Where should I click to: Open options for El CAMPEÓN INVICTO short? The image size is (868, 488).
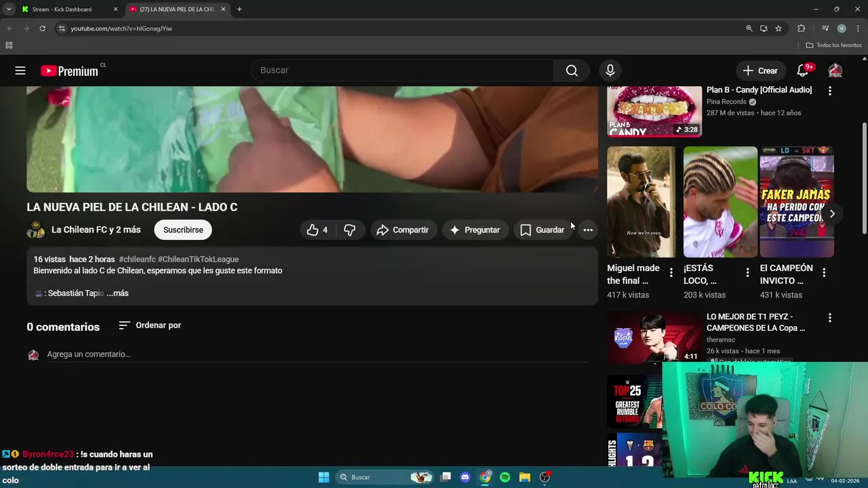click(824, 272)
